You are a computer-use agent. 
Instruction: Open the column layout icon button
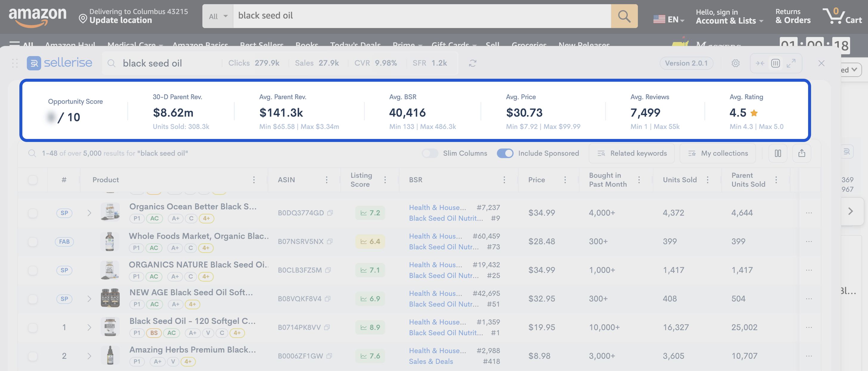click(x=778, y=154)
